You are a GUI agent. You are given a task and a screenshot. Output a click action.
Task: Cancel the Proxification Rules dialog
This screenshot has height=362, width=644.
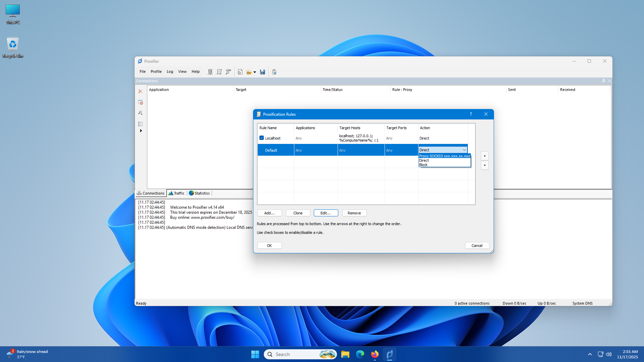coord(477,246)
